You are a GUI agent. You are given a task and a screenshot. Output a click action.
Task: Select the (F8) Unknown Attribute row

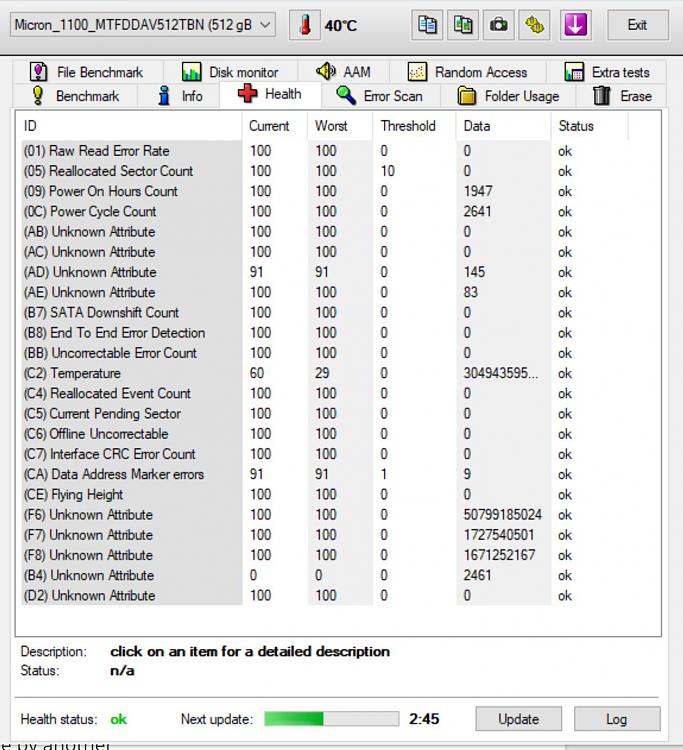tap(324, 555)
